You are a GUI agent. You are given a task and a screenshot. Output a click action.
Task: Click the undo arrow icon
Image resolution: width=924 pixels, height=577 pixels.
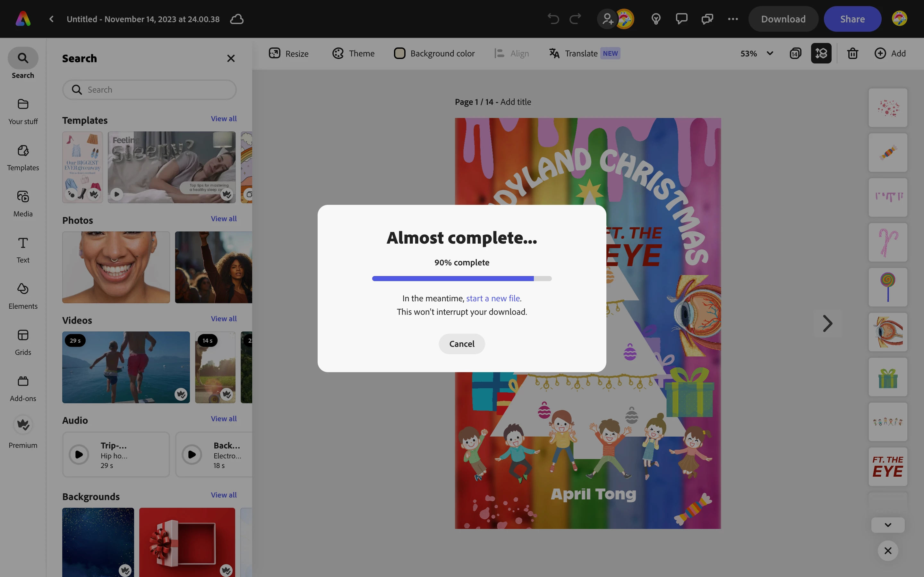553,19
